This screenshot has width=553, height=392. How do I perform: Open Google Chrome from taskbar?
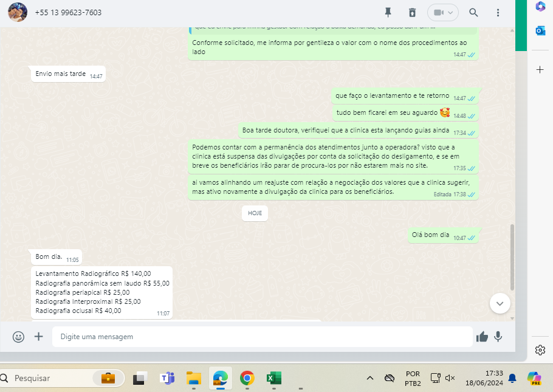[247, 378]
